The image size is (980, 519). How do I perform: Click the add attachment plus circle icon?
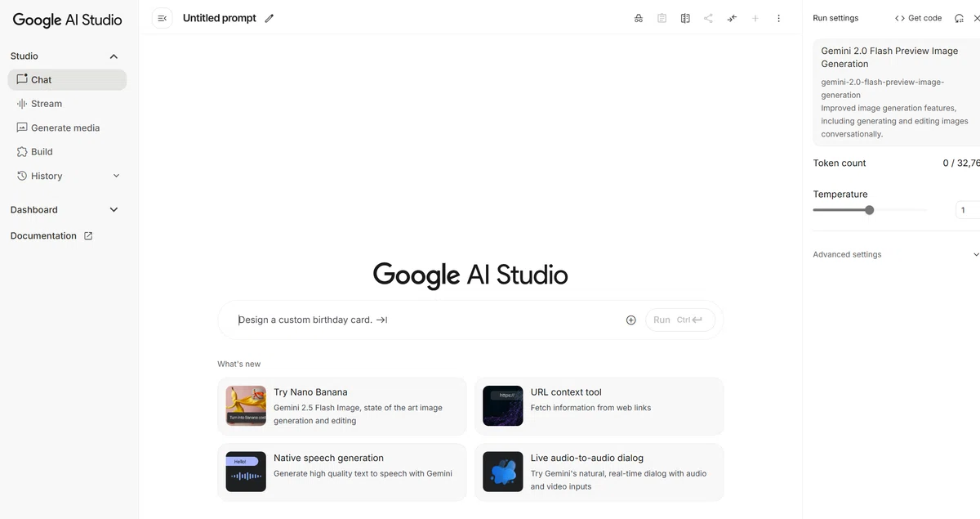(630, 320)
